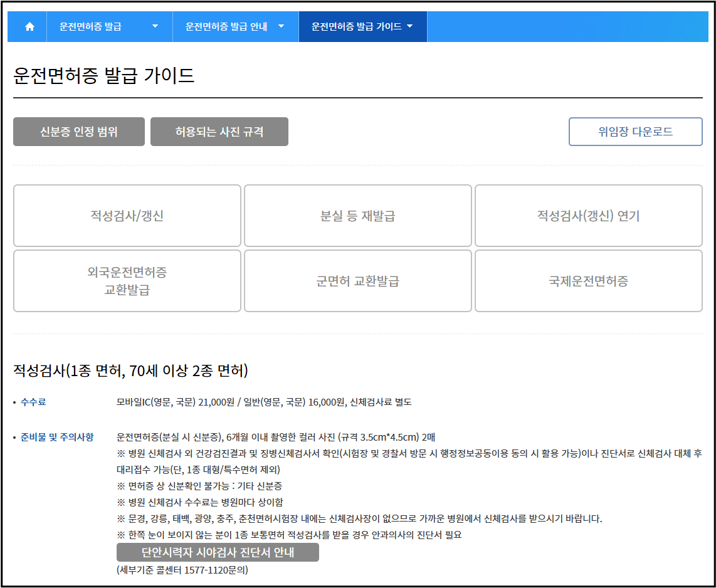Switch to the 운전면허증 발급 안내 menu
The height and width of the screenshot is (588, 716).
pos(226,26)
